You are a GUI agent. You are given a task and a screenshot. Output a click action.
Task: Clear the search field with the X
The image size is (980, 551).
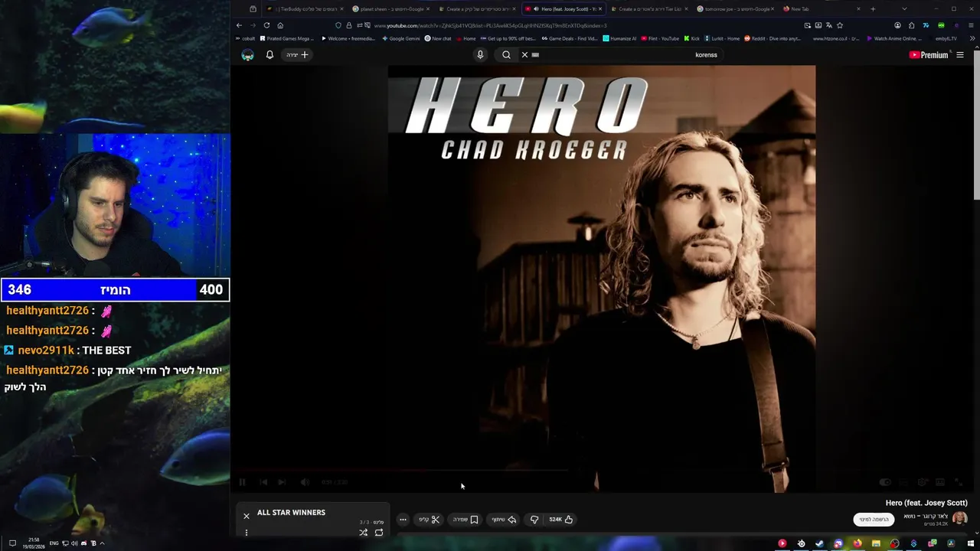[524, 55]
